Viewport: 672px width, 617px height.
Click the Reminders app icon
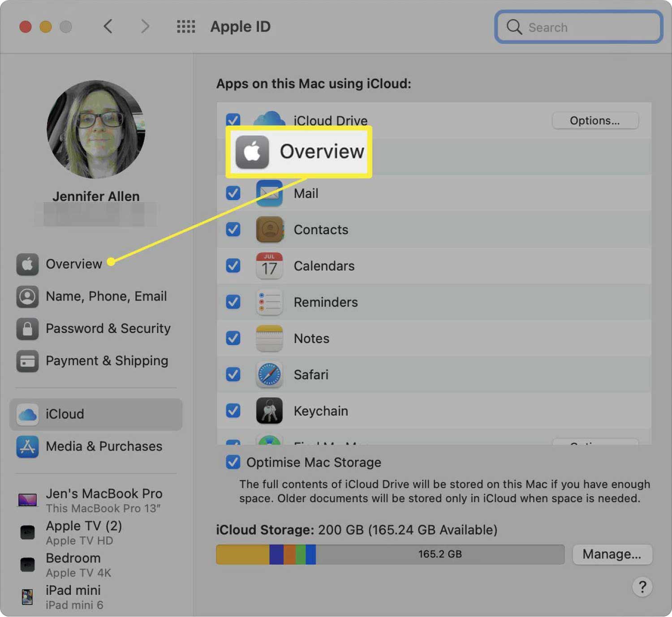[x=269, y=302]
